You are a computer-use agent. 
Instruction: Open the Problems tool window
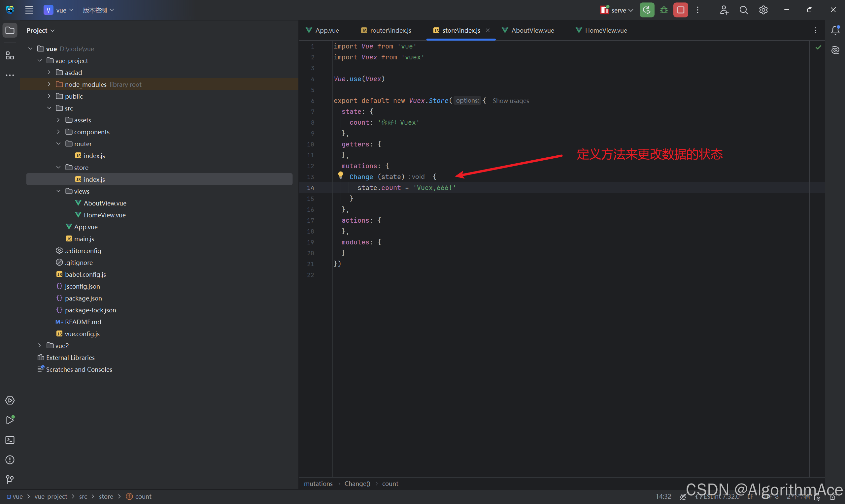click(x=10, y=460)
